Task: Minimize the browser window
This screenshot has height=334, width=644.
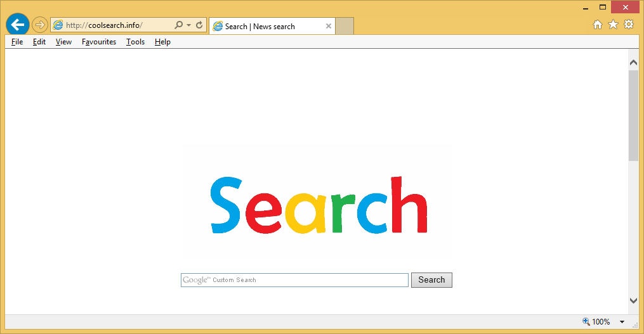Action: pyautogui.click(x=586, y=8)
